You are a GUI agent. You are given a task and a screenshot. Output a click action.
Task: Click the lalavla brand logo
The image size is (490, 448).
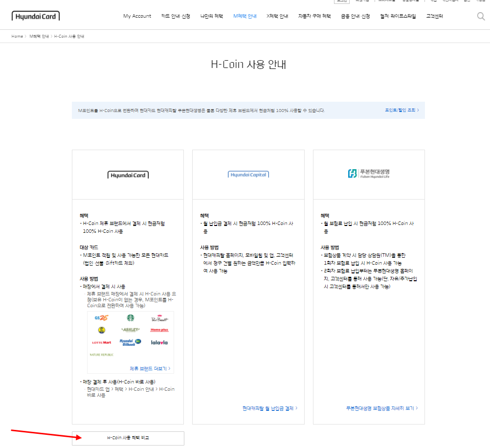click(x=159, y=343)
